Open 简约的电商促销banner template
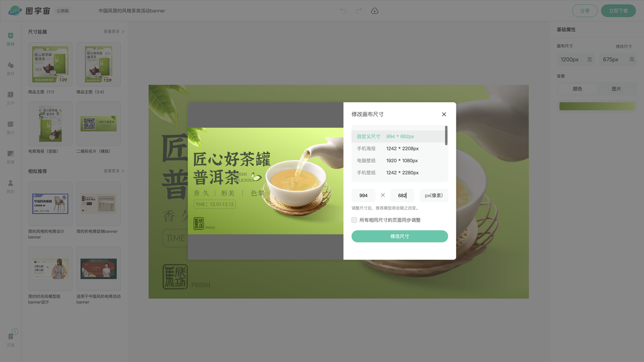The height and width of the screenshot is (362, 644). [x=98, y=204]
